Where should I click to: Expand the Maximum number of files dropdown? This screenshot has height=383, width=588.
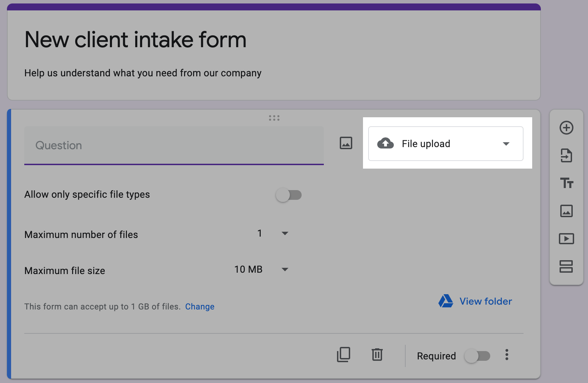[273, 233]
